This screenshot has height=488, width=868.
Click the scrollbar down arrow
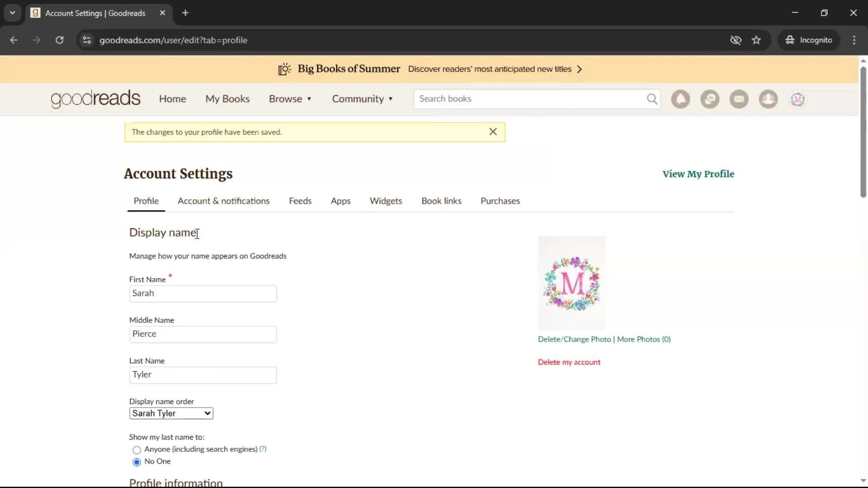pyautogui.click(x=863, y=481)
